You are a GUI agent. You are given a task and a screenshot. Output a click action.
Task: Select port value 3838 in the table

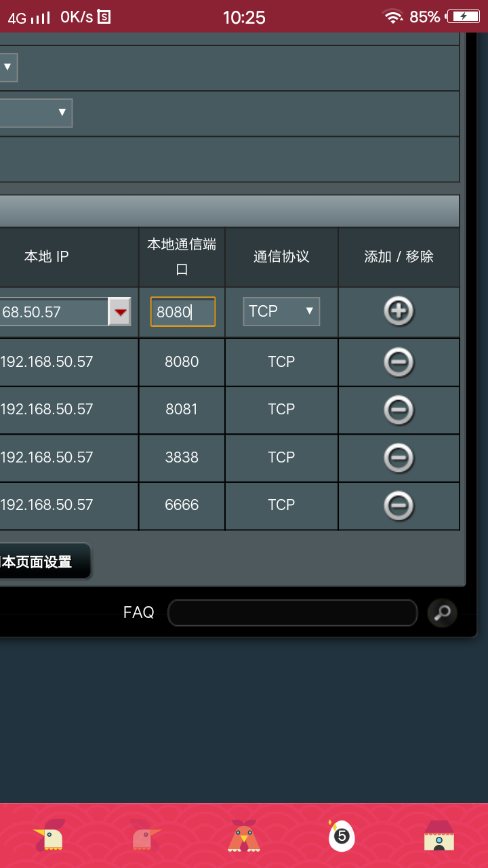pyautogui.click(x=182, y=458)
